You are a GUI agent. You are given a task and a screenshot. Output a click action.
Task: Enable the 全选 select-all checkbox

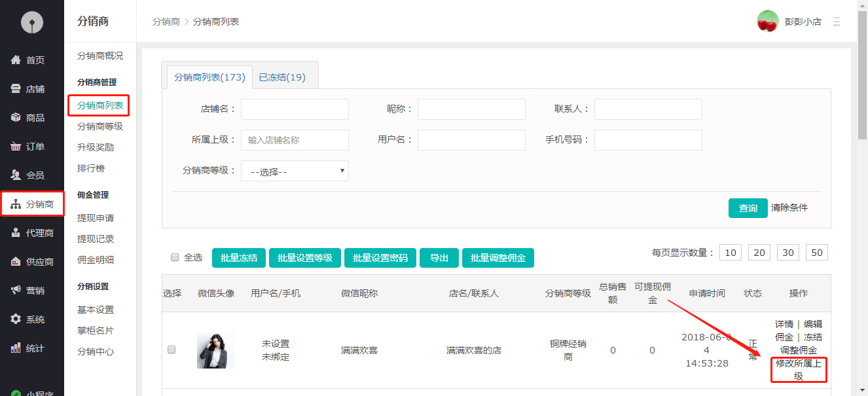click(173, 257)
